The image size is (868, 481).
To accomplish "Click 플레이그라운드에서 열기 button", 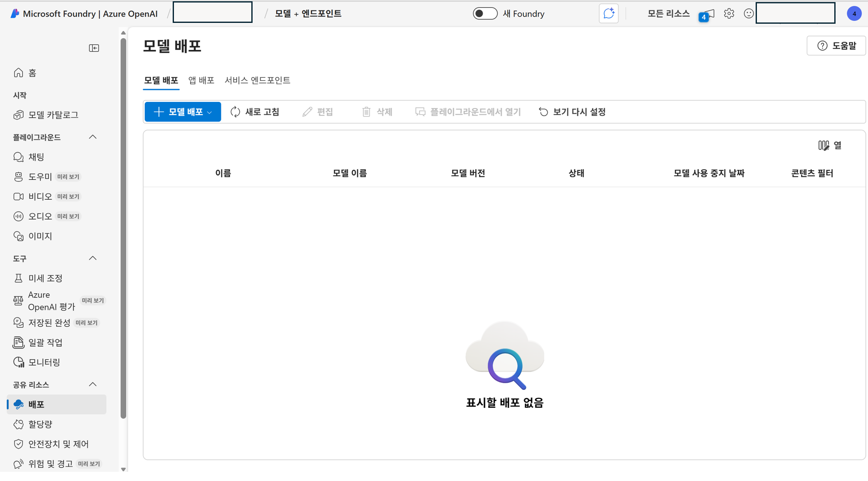I will 468,112.
